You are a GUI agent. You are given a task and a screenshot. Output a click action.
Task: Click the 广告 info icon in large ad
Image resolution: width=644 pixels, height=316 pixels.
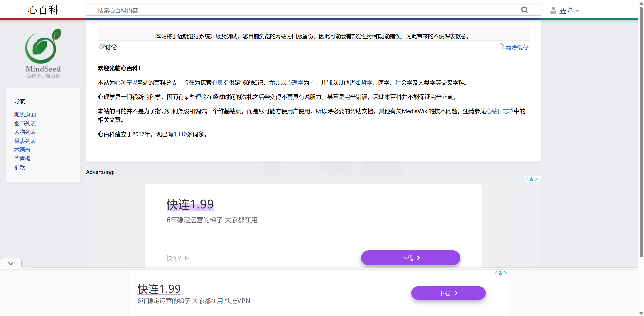click(x=529, y=179)
